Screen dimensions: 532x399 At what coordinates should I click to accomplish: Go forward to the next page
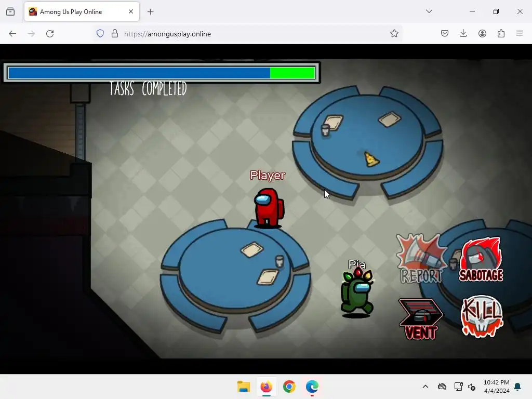click(31, 34)
